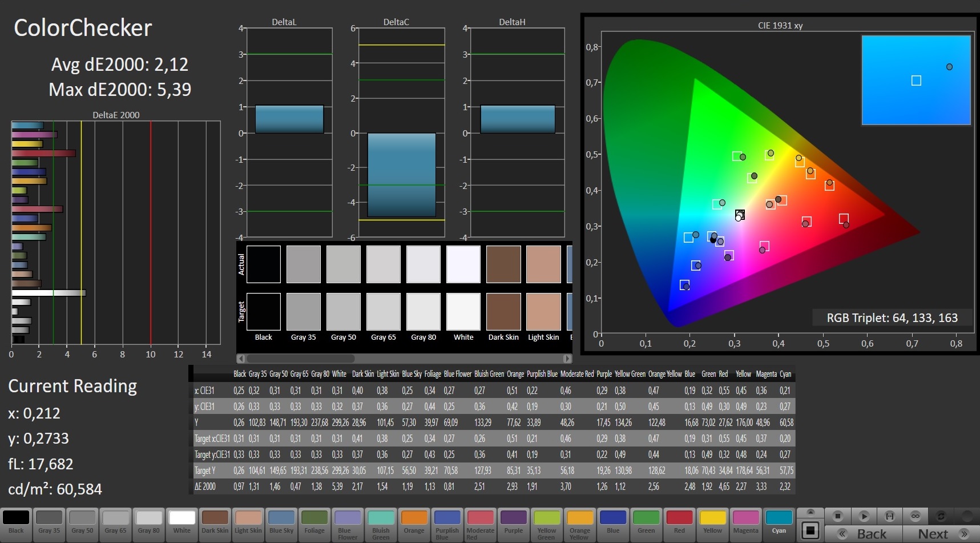Select the Blue Sky patch button
980x543 pixels.
pyautogui.click(x=281, y=522)
